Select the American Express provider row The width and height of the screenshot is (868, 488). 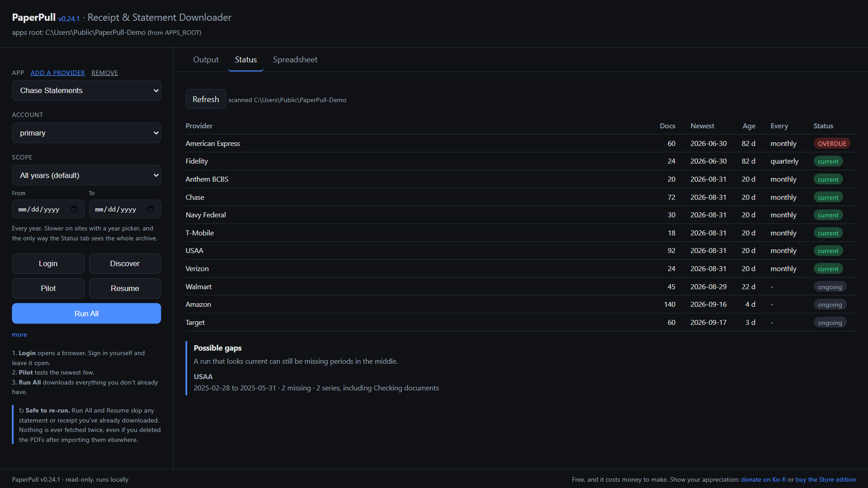pyautogui.click(x=520, y=143)
